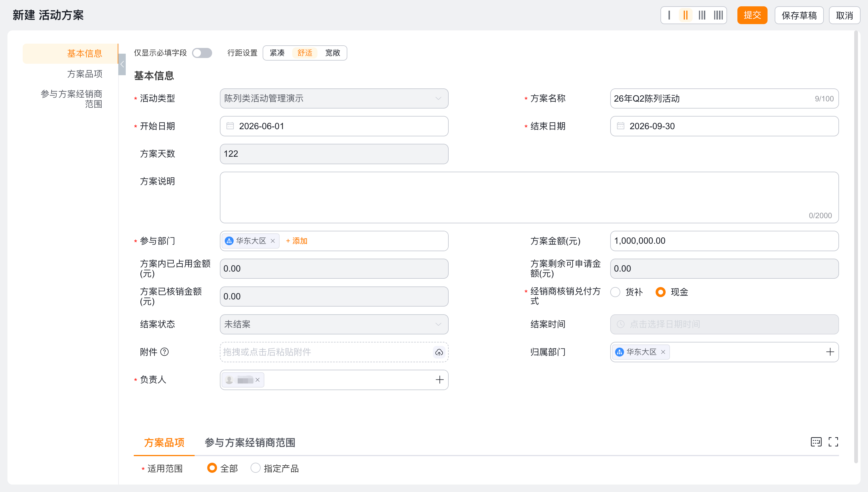Collapse the left navigation sidebar arrow
Image resolution: width=868 pixels, height=492 pixels.
pos(122,64)
